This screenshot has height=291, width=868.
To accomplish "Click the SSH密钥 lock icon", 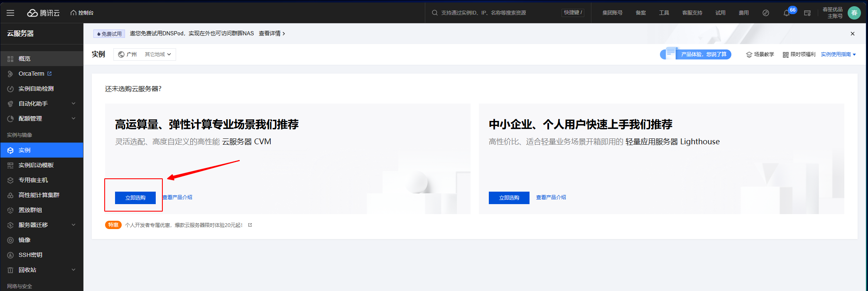I will point(10,255).
